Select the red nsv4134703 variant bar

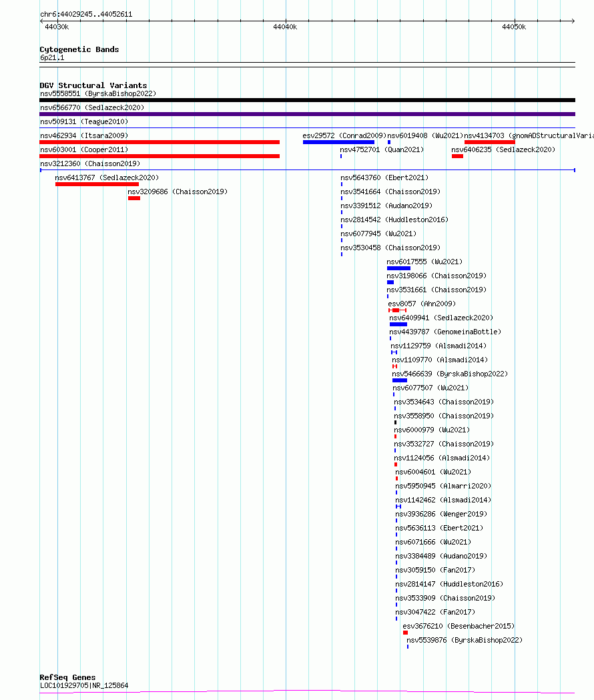tap(489, 142)
